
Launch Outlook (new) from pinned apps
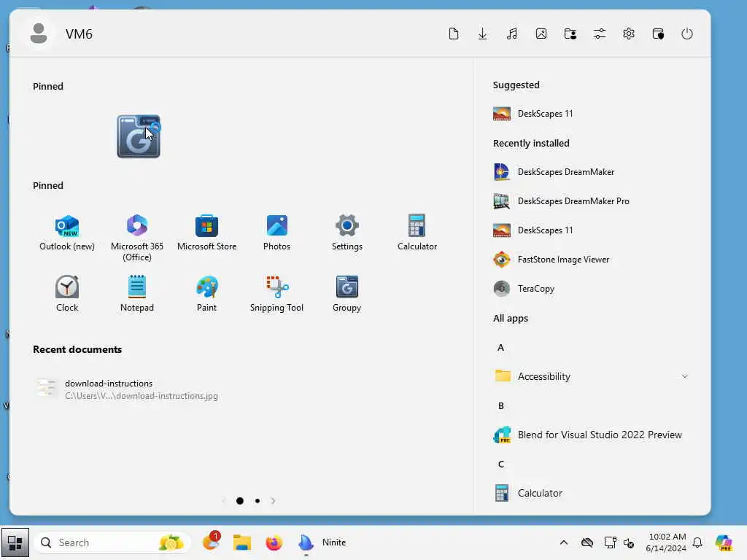pos(67,233)
